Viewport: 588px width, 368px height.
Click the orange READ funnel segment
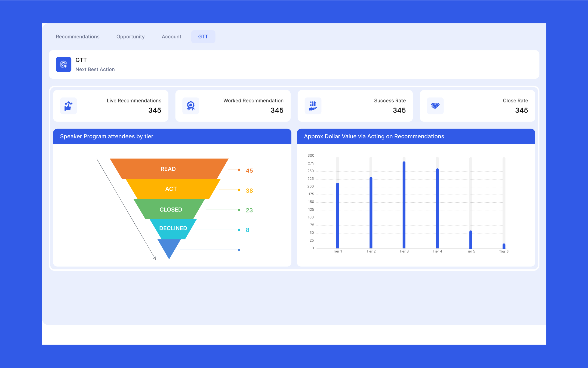coord(168,169)
